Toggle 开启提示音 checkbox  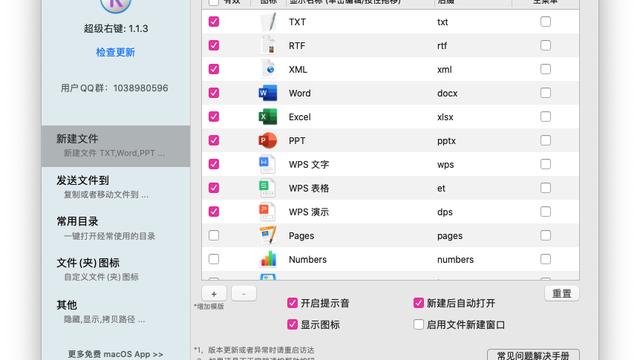tap(292, 303)
